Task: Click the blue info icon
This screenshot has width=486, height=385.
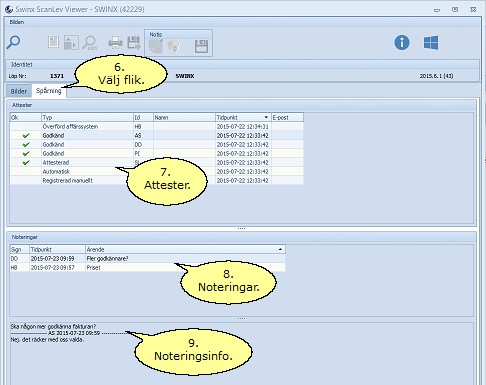Action: pos(402,43)
